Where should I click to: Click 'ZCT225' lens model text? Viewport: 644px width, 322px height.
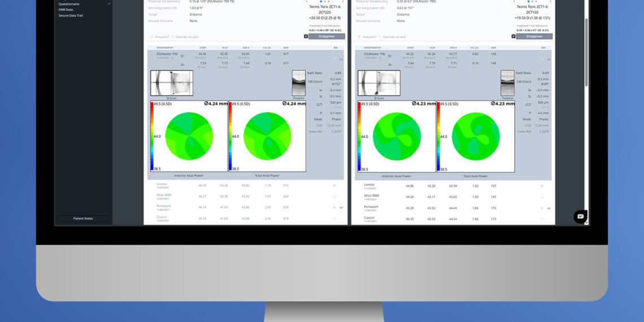325,12
